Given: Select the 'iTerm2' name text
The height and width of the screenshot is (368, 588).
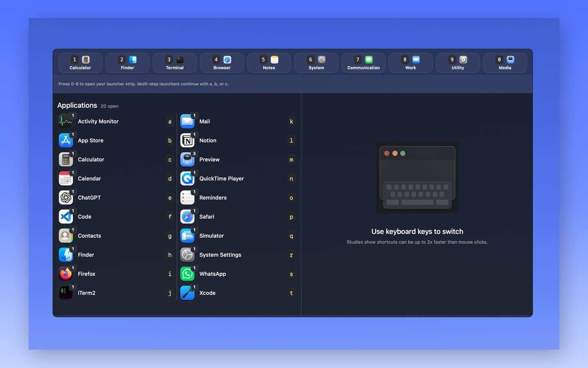Looking at the screenshot, I should [87, 293].
